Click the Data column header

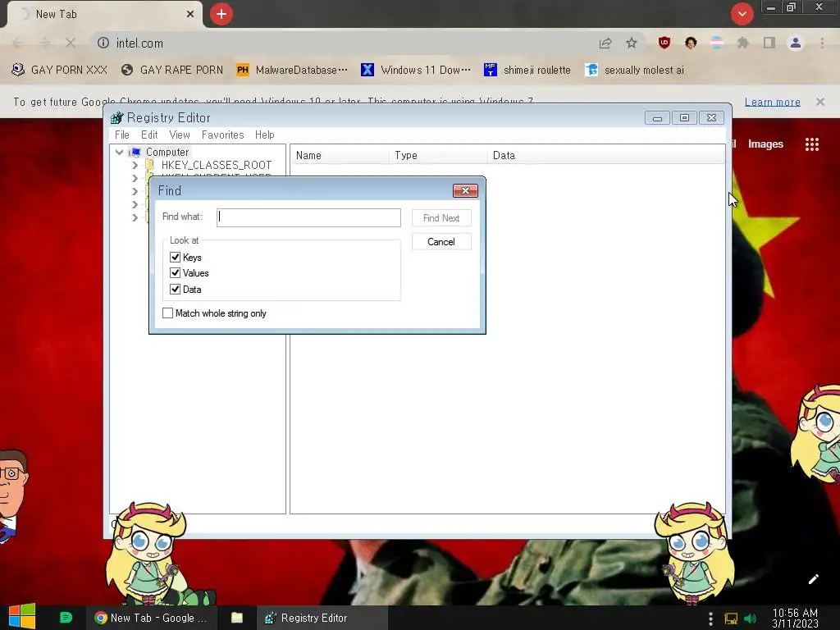point(605,155)
